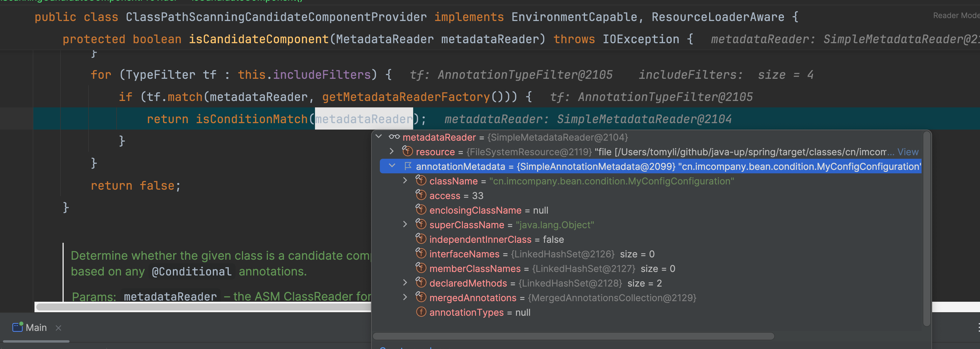Click the field icon beside declaredMethods
980x349 pixels.
click(x=421, y=282)
